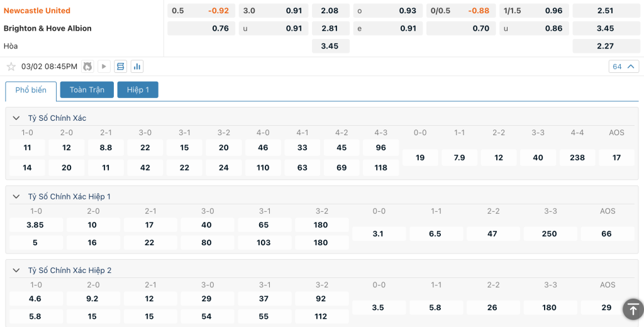Switch to the Hiệp 1 tab

tap(138, 89)
